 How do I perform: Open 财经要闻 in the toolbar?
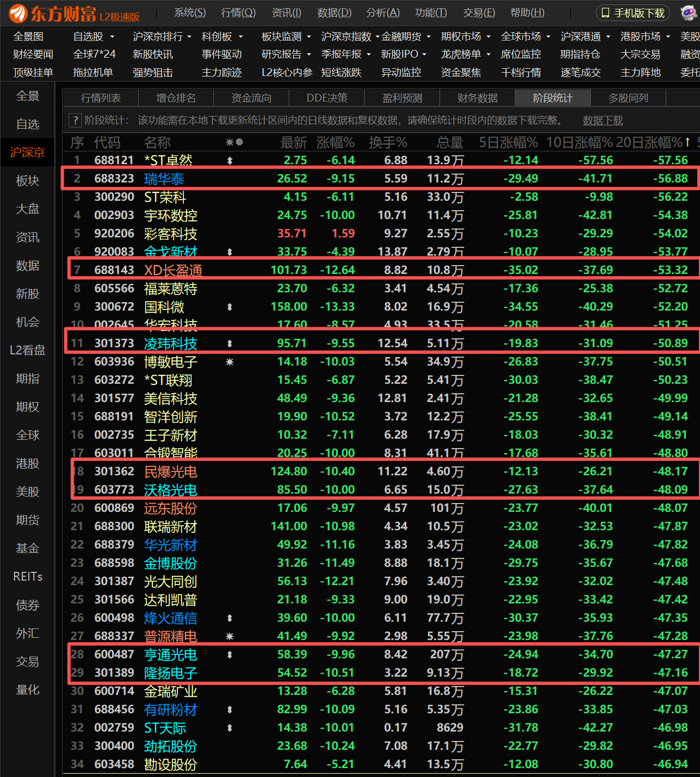pos(33,54)
